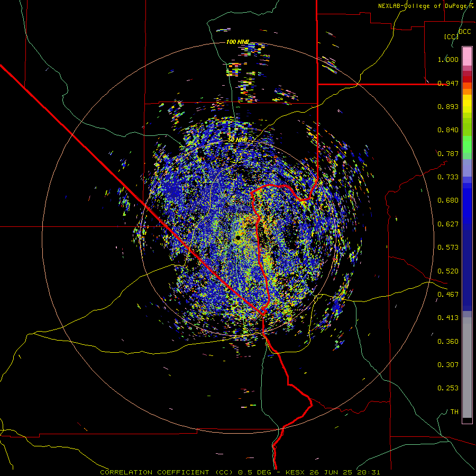Select the 0.733 legend value

(x=448, y=177)
